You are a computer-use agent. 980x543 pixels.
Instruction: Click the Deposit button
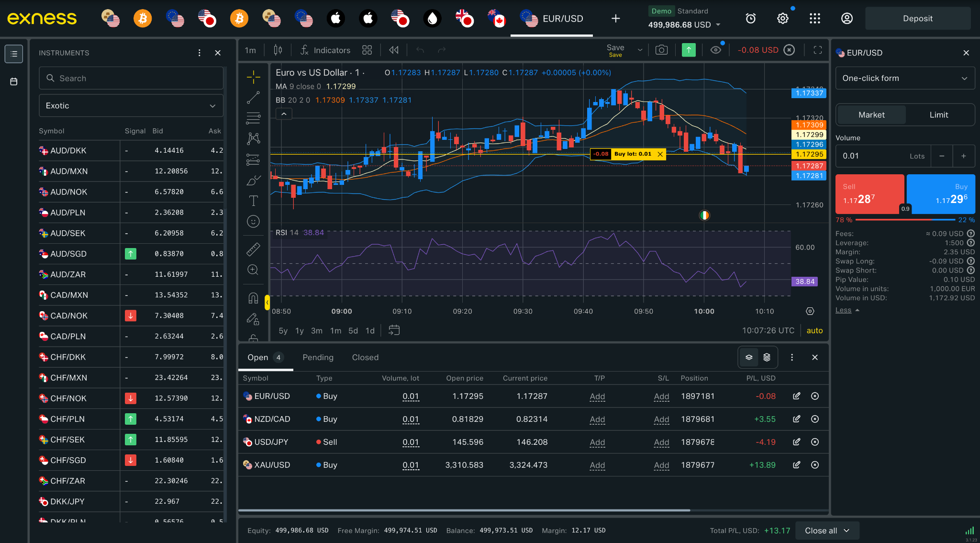coord(918,18)
